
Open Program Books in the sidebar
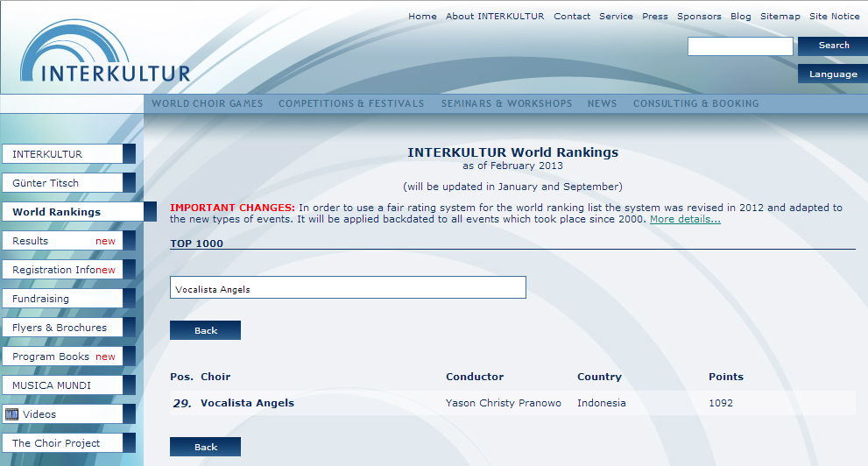tap(68, 357)
